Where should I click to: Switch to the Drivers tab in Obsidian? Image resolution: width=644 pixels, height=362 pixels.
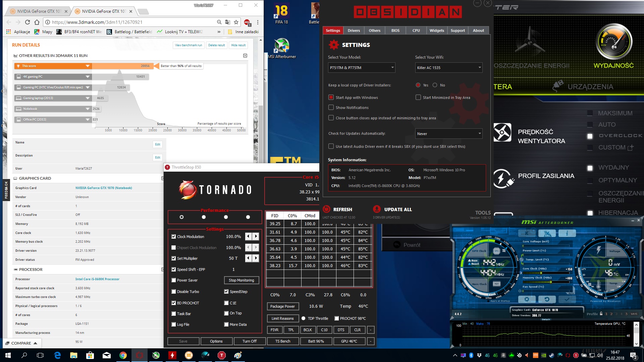[x=354, y=31]
